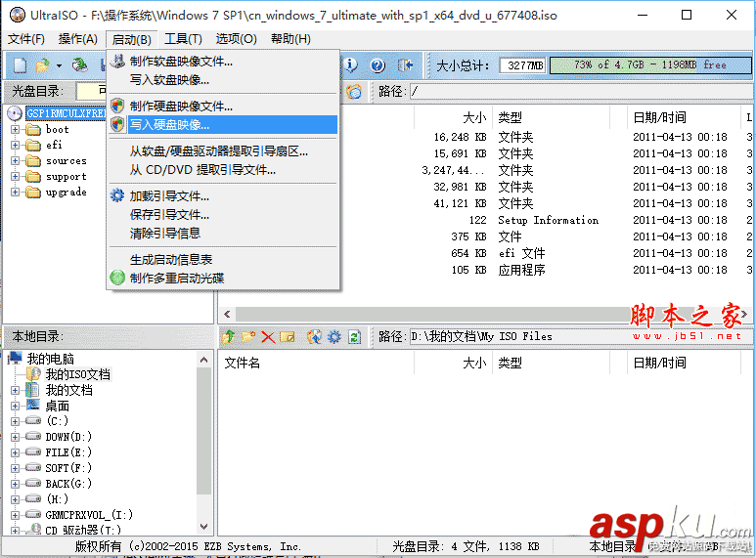Click shield icon of 制作硬盘映像文件

point(117,106)
